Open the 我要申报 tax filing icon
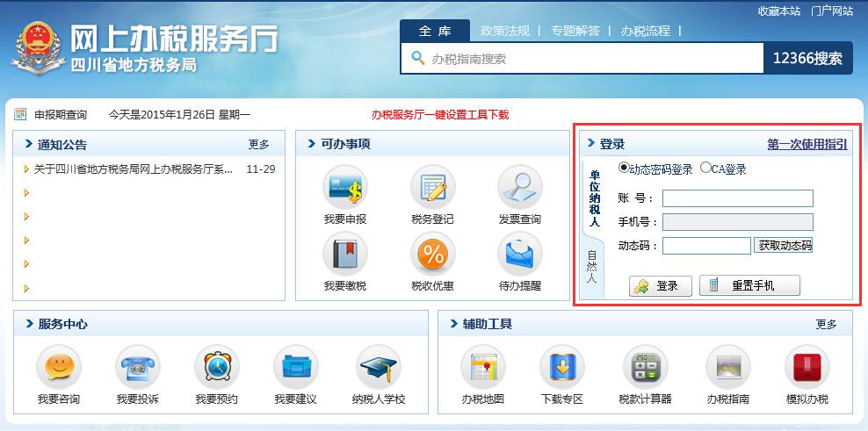Viewport: 868px width, 431px height. pyautogui.click(x=345, y=188)
